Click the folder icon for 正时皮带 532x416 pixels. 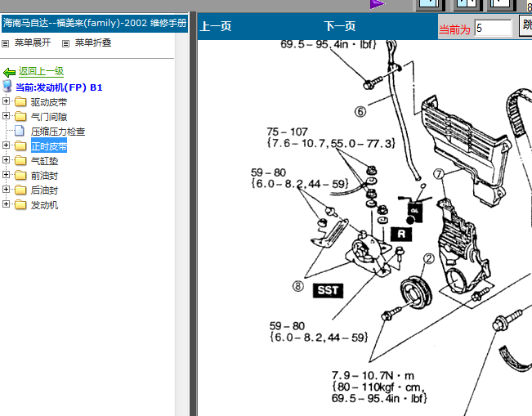[x=20, y=145]
